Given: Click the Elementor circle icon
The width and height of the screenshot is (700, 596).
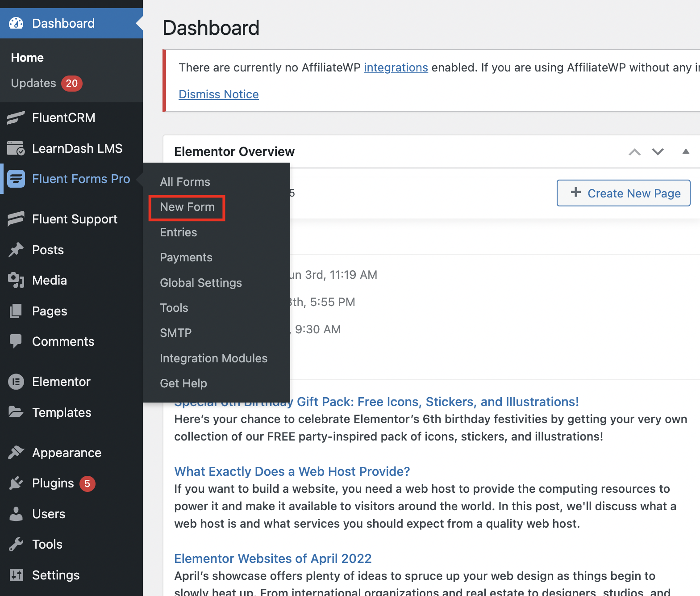Looking at the screenshot, I should point(16,382).
